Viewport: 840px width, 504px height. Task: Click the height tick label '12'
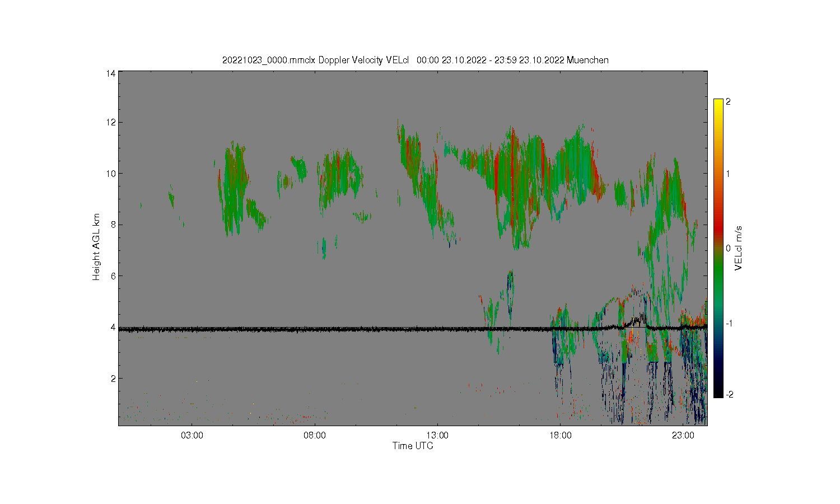tap(111, 122)
